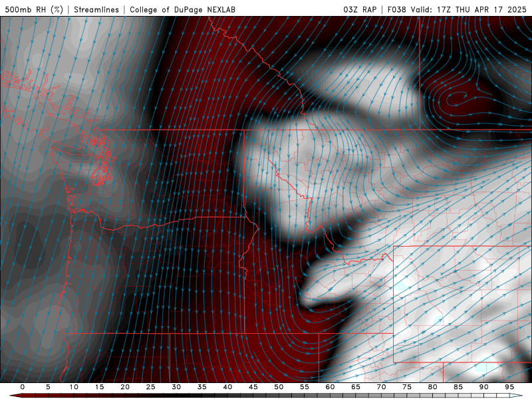
Task: Click the 55 label on the color scale
Action: [x=305, y=387]
